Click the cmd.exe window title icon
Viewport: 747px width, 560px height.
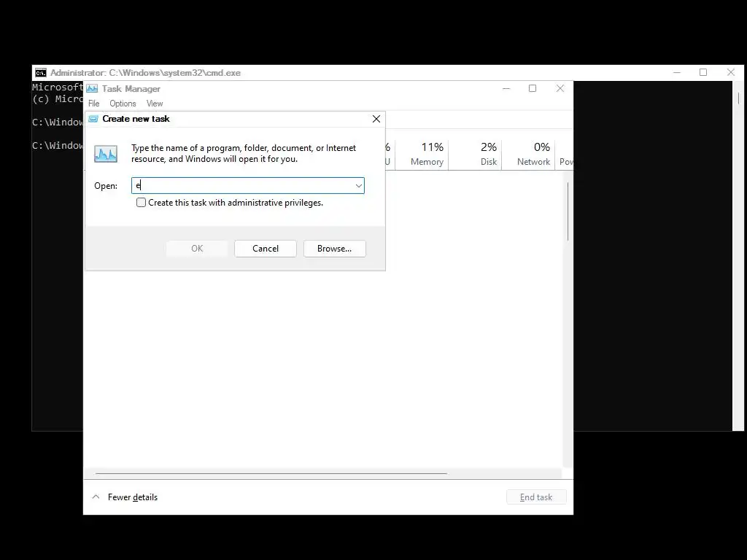tap(41, 73)
